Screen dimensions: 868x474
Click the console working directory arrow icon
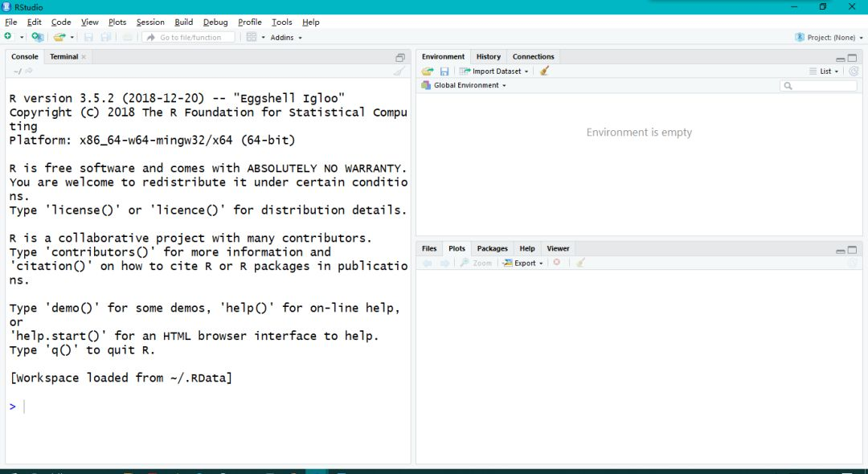[30, 71]
